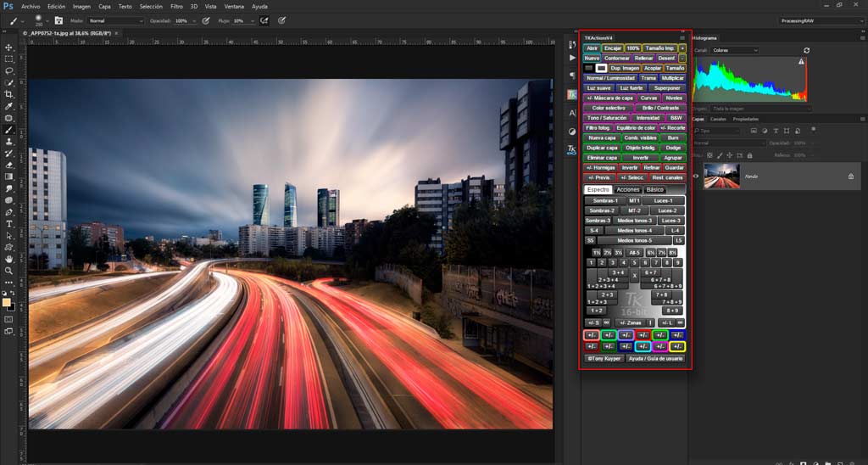Select the Horizontal Type tool
This screenshot has height=465, width=868.
point(8,224)
